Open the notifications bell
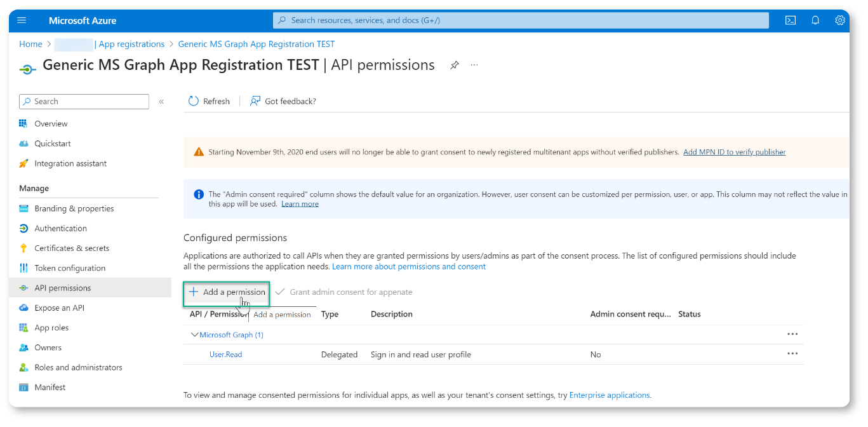Viewport: 868px width, 427px height. 815,20
